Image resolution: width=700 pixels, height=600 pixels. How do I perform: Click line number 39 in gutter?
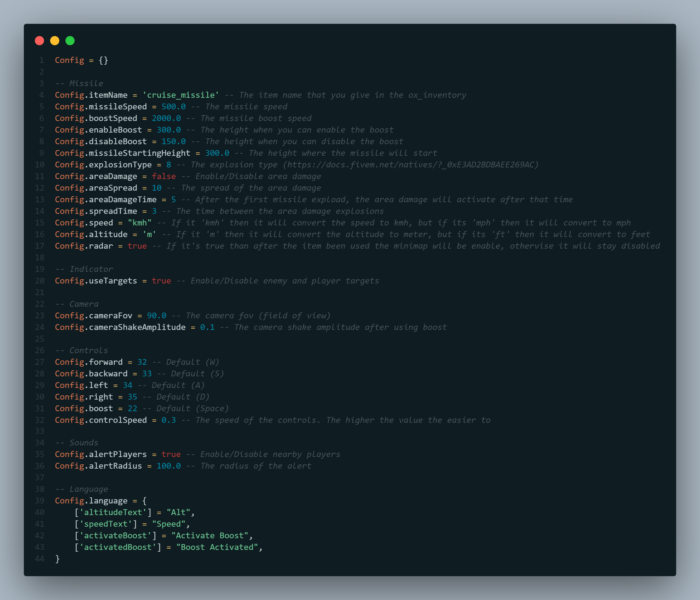(40, 501)
